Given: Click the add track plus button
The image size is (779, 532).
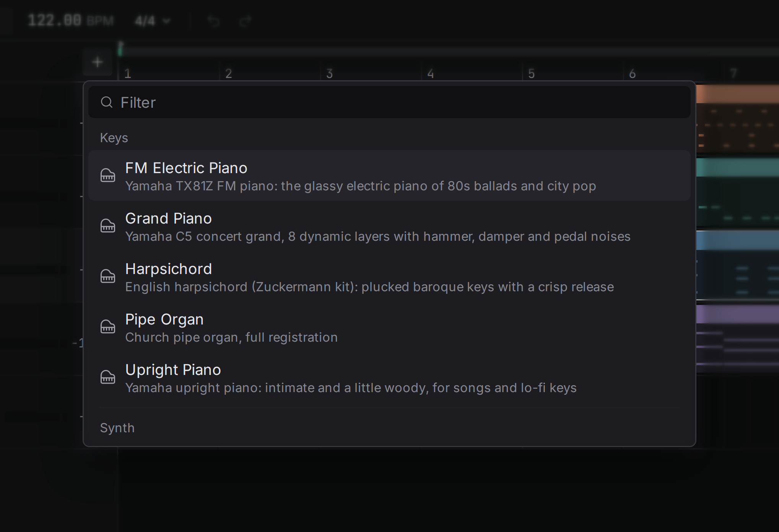Looking at the screenshot, I should point(98,62).
